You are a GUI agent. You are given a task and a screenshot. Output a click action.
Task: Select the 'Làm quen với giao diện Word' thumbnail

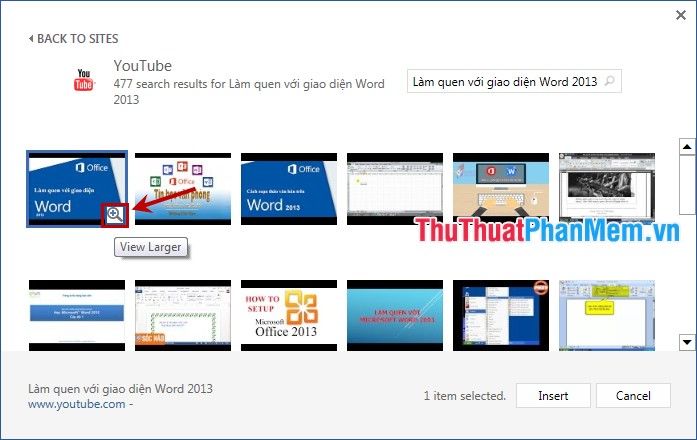[x=76, y=189]
